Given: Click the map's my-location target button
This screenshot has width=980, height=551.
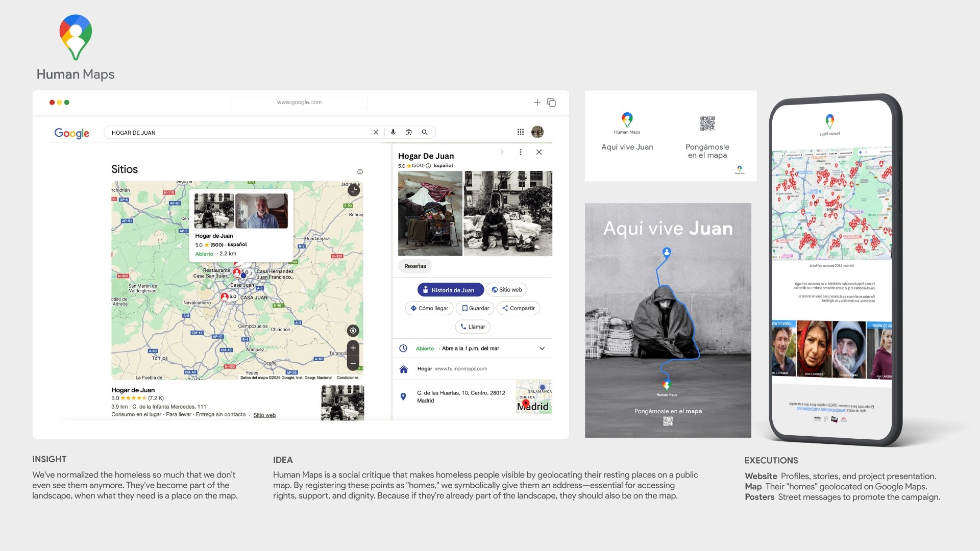Looking at the screenshot, I should tap(353, 331).
